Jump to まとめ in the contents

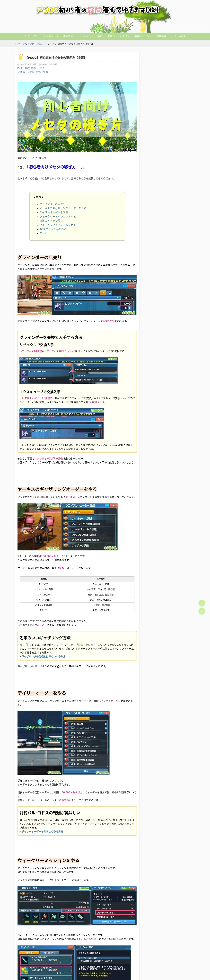coord(44,233)
